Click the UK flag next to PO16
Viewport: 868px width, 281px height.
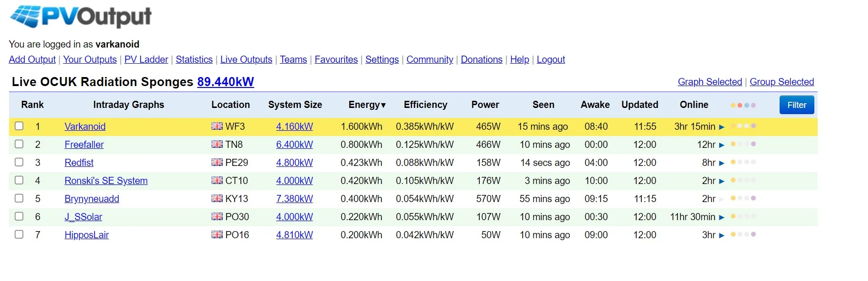pos(217,235)
